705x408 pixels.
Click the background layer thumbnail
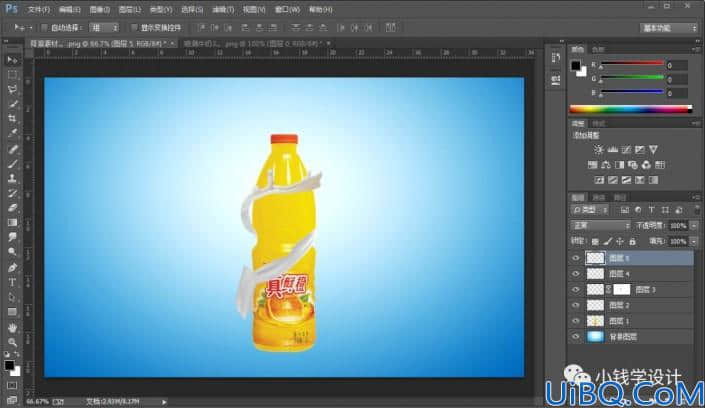click(595, 336)
